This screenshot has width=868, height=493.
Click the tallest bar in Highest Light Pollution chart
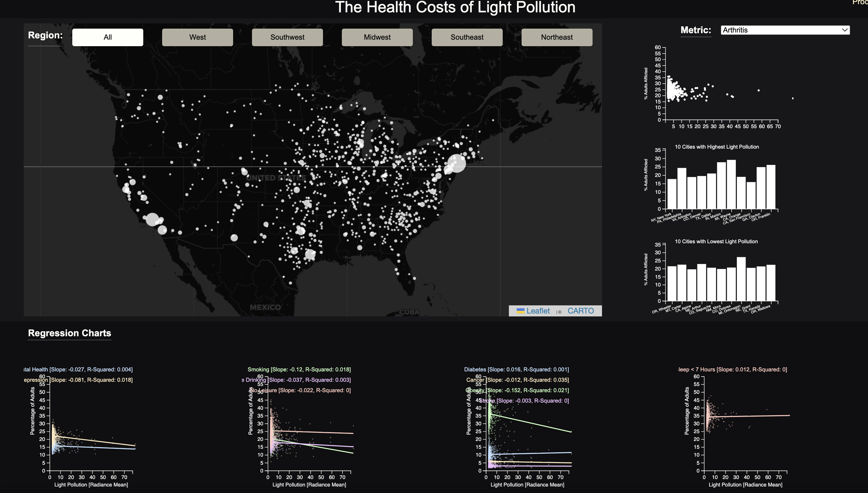(731, 184)
